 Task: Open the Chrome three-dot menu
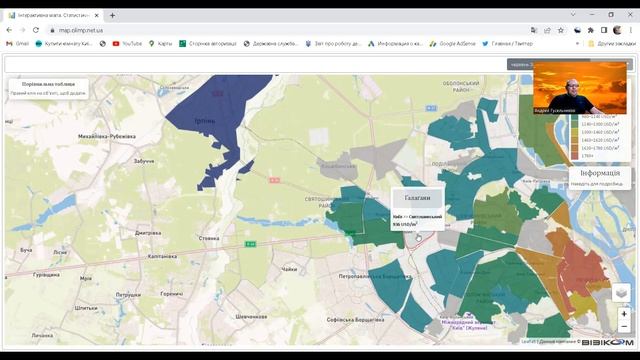[631, 30]
